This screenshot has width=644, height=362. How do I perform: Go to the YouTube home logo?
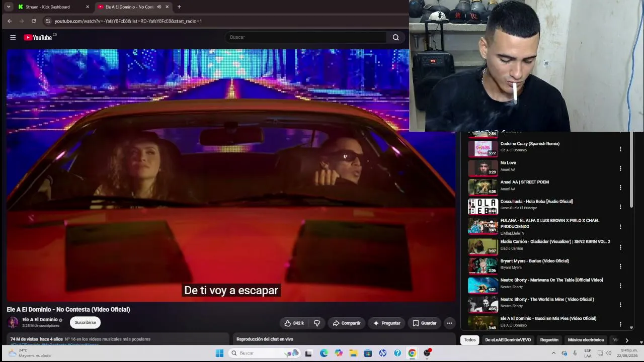[x=38, y=37]
